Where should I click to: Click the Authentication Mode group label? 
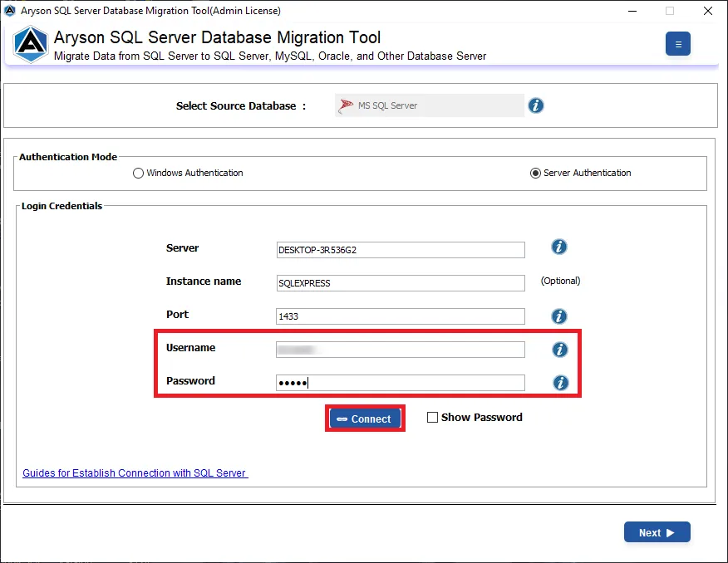(68, 157)
